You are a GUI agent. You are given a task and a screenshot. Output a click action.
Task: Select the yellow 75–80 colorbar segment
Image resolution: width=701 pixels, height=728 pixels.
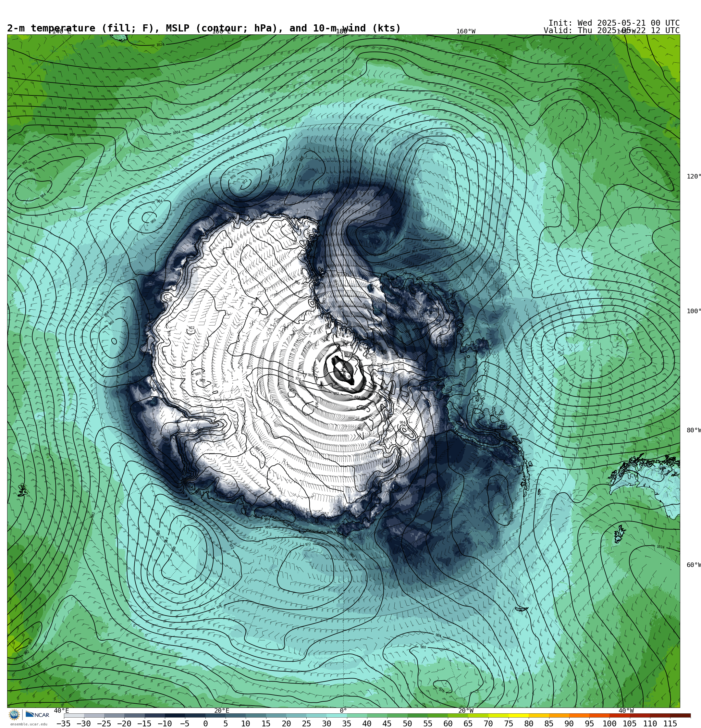click(x=518, y=715)
